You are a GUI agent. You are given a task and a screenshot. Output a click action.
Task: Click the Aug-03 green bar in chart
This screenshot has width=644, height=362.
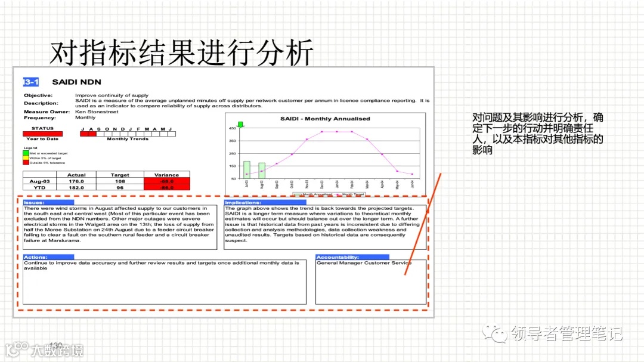point(262,171)
